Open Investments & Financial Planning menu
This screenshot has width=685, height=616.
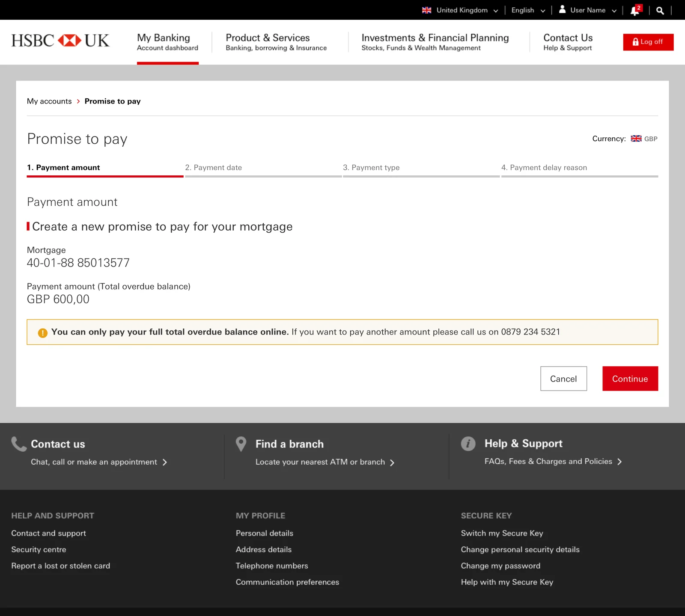[x=435, y=42]
